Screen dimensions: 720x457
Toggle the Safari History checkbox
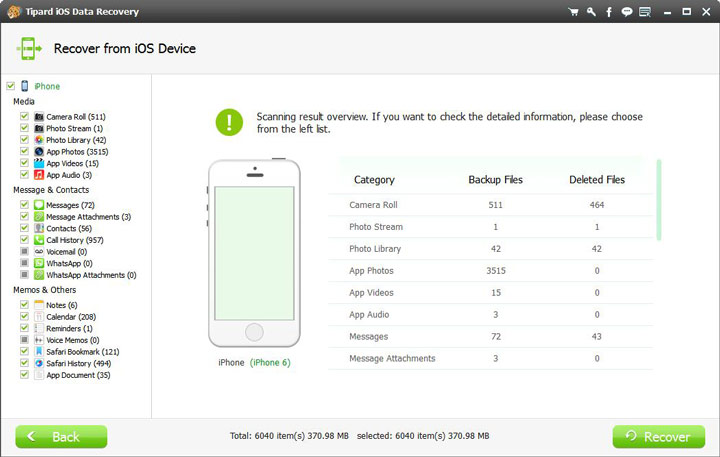24,363
